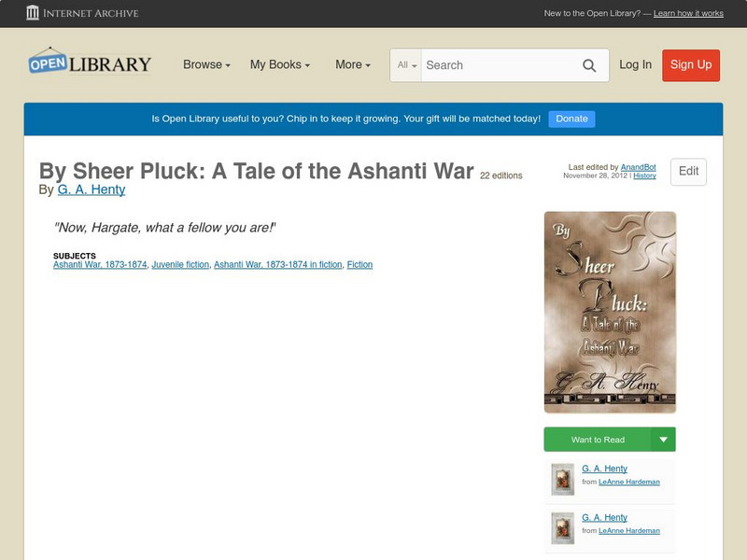This screenshot has width=747, height=560.
Task: Click the Log In link
Action: pos(635,65)
